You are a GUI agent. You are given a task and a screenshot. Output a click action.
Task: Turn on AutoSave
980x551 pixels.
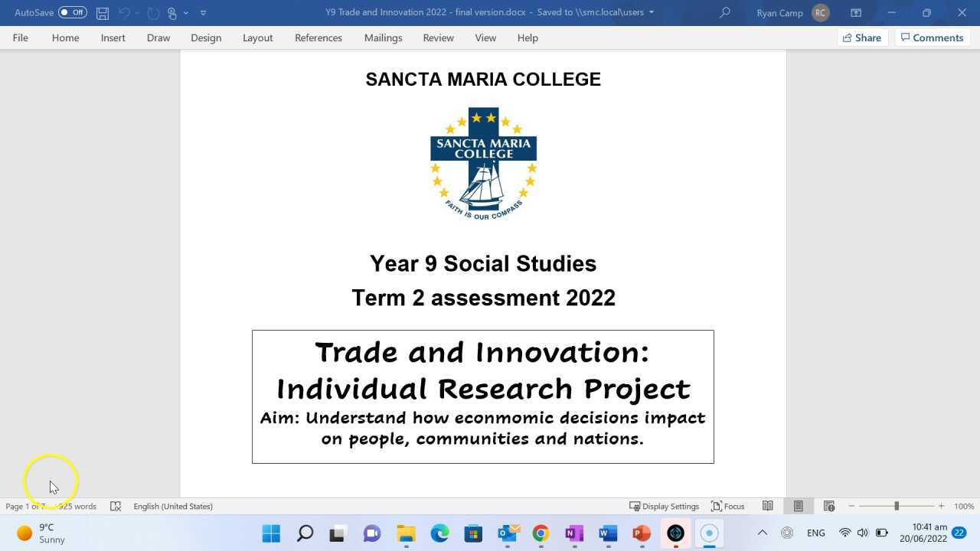(x=71, y=12)
